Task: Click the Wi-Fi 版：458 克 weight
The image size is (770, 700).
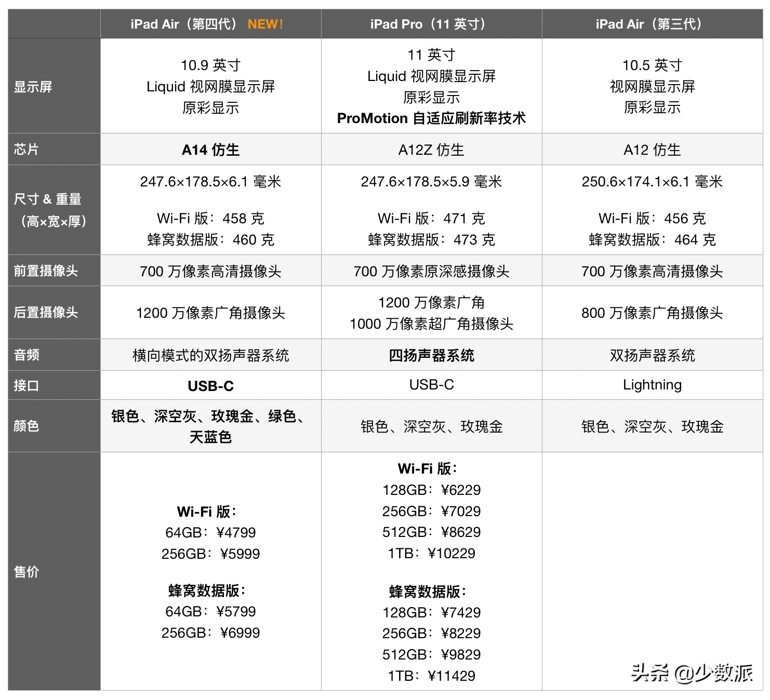Action: click(x=210, y=219)
